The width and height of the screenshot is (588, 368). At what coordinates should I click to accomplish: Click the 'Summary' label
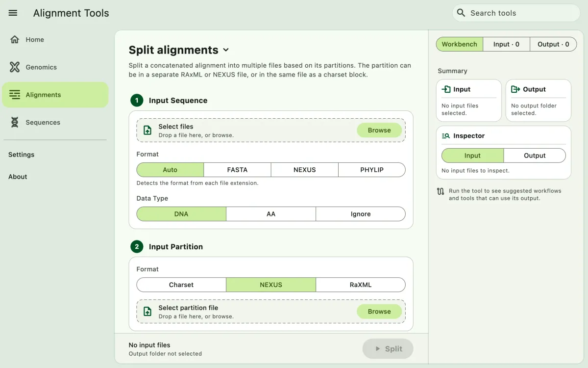[452, 71]
